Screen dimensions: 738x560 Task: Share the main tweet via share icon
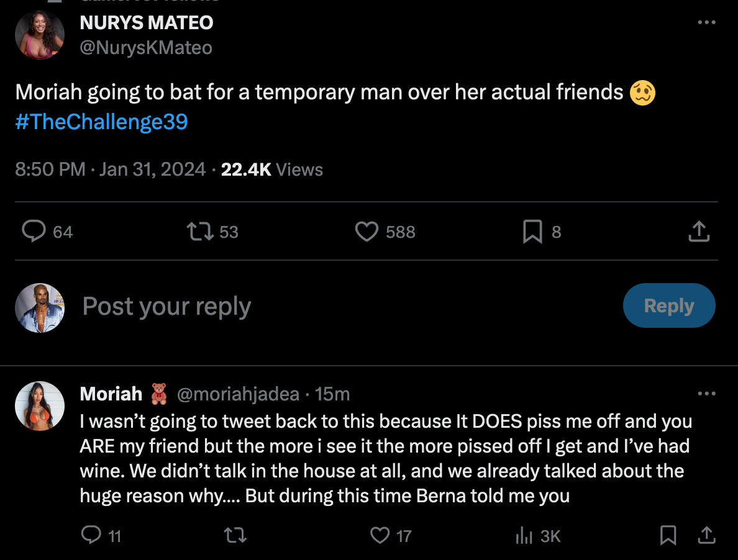click(699, 232)
